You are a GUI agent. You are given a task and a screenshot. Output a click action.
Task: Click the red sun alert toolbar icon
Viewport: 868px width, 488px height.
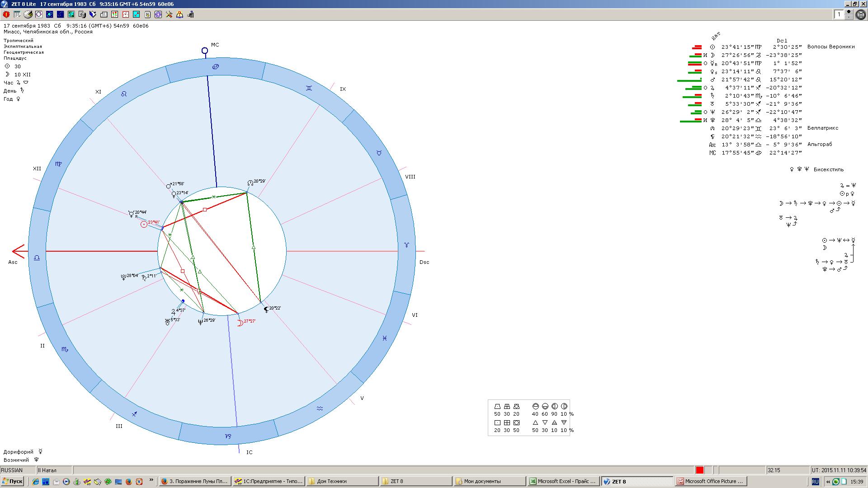point(6,14)
